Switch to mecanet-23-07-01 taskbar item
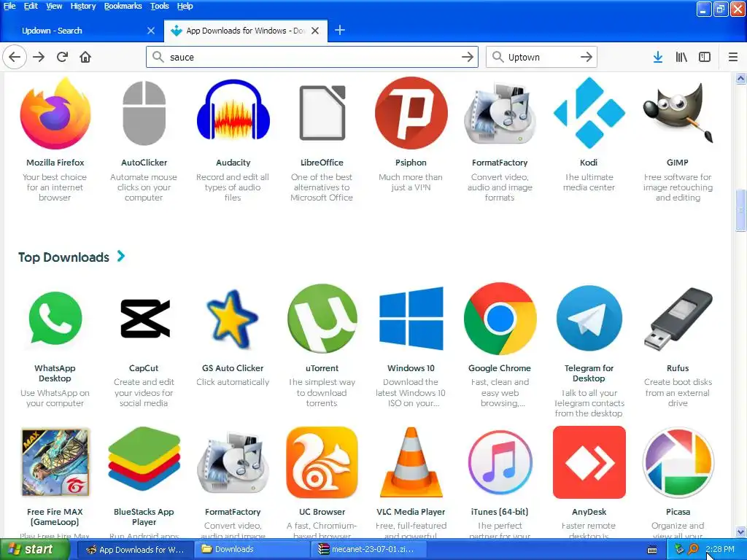The width and height of the screenshot is (747, 560). [368, 550]
